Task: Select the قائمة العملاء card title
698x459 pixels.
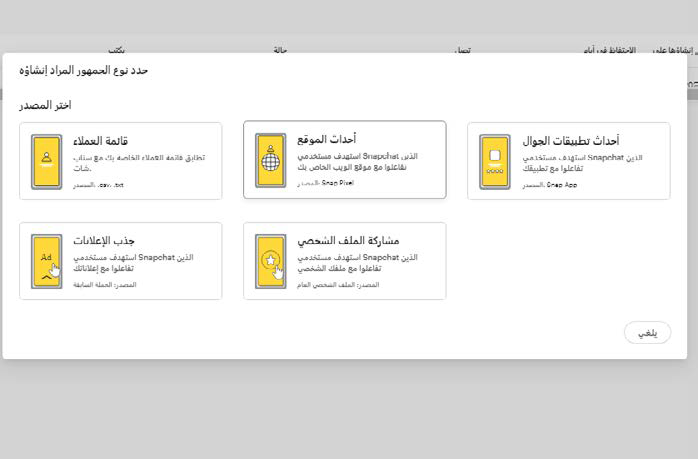Action: point(101,141)
